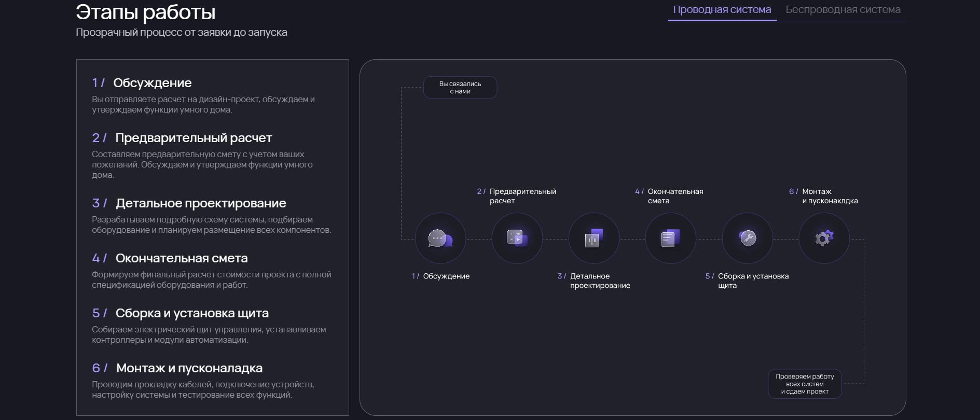Select step 2 Предварительный расчет heading
The height and width of the screenshot is (420, 980).
click(x=182, y=138)
